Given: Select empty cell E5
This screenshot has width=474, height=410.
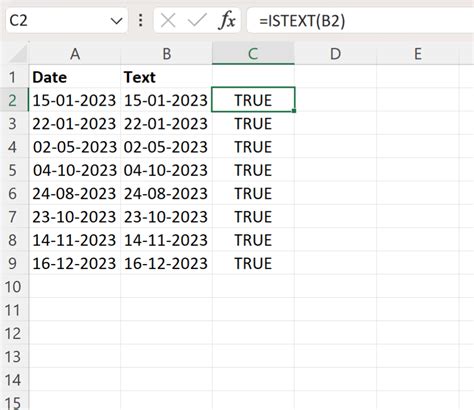Looking at the screenshot, I should coord(418,170).
